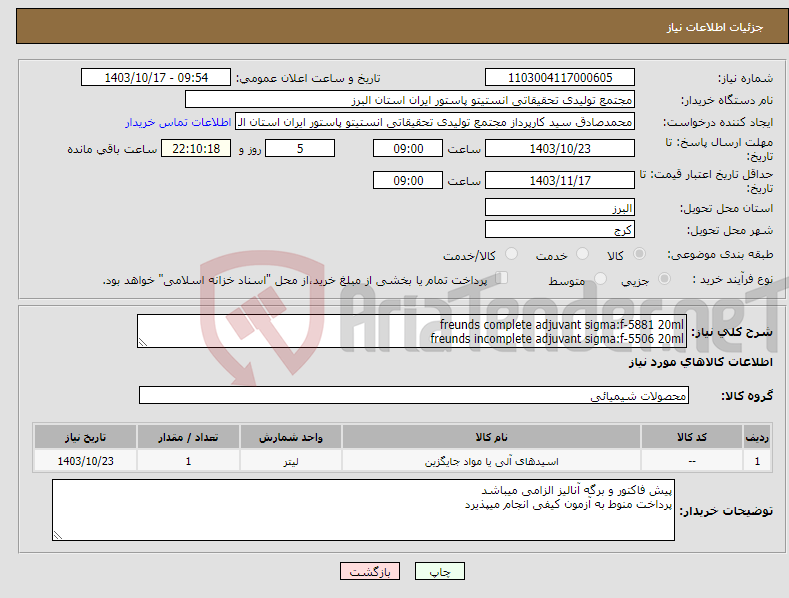The height and width of the screenshot is (598, 789).
Task: Open the اطلاعات تماس خریدار link
Action: pos(178,122)
